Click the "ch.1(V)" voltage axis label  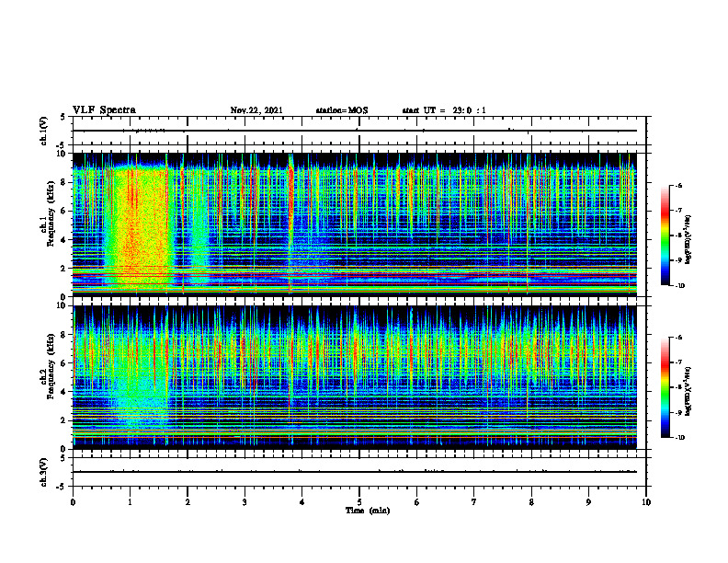pyautogui.click(x=44, y=131)
